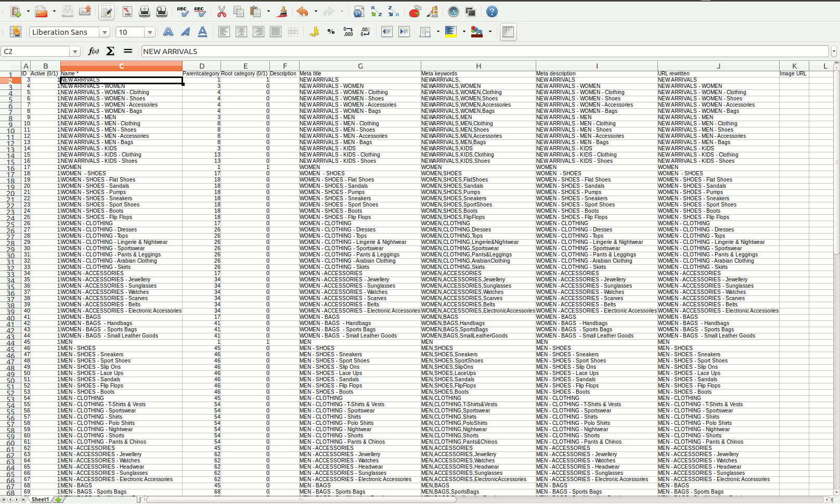Open Navigator compass icon

[454, 11]
